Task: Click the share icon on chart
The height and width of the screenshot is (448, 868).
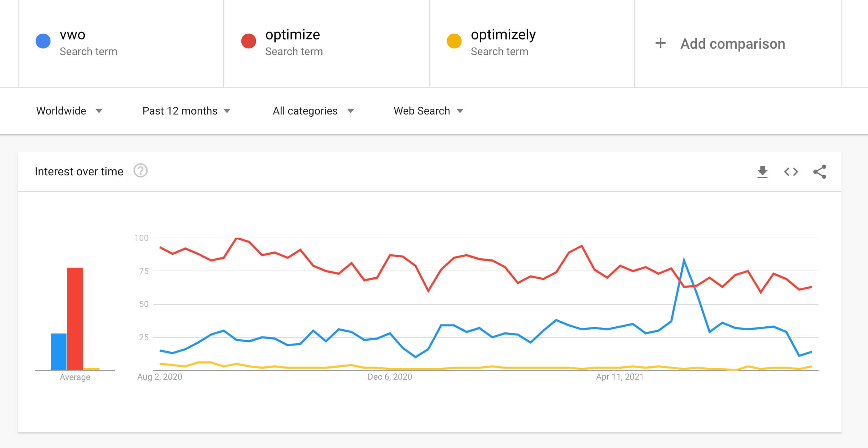Action: (820, 172)
